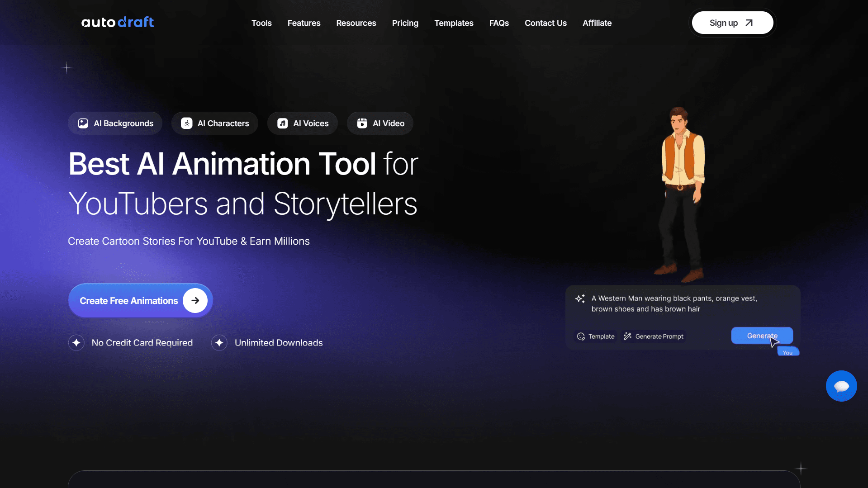
Task: Click the star icon beside No Credit Card Required
Action: coord(76,343)
